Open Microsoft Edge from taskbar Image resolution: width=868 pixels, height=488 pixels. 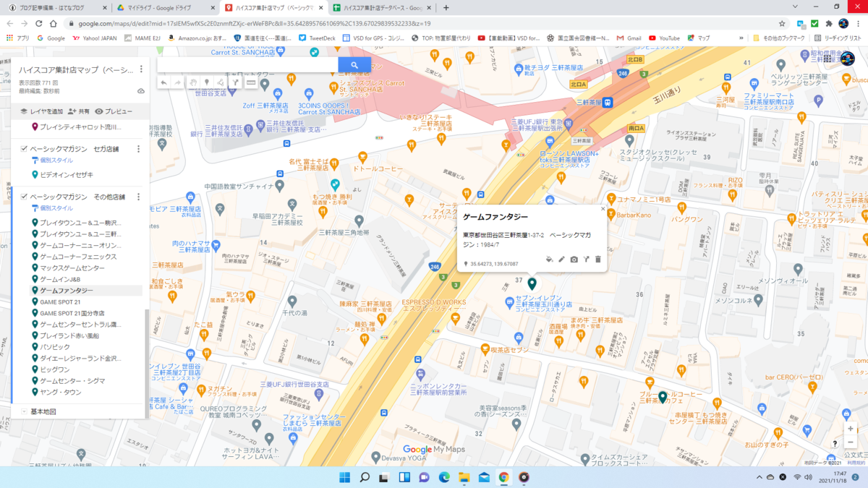[444, 477]
